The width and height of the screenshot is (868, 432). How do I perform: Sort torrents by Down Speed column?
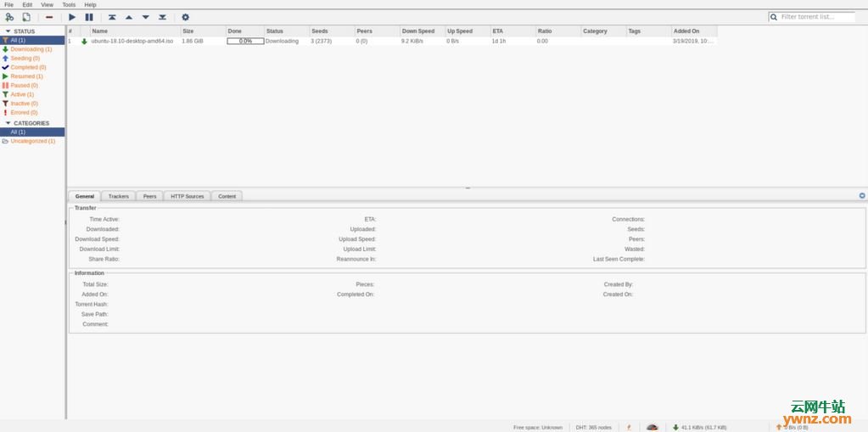click(x=423, y=31)
